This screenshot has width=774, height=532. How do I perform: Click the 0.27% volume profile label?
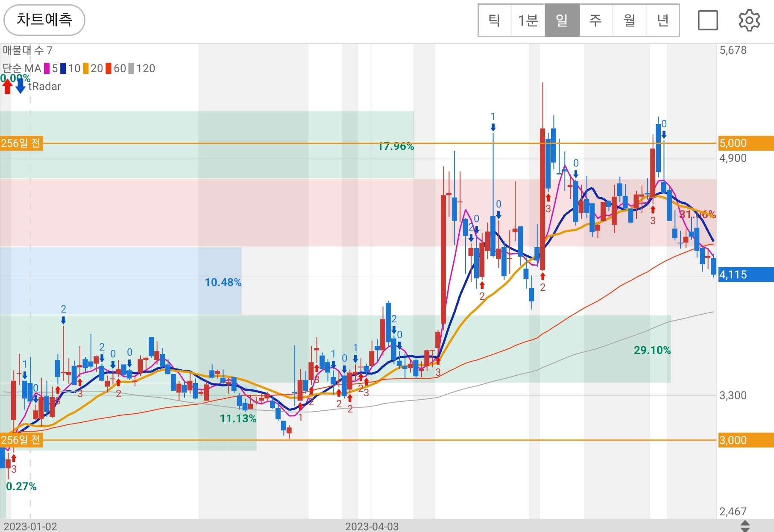click(21, 486)
